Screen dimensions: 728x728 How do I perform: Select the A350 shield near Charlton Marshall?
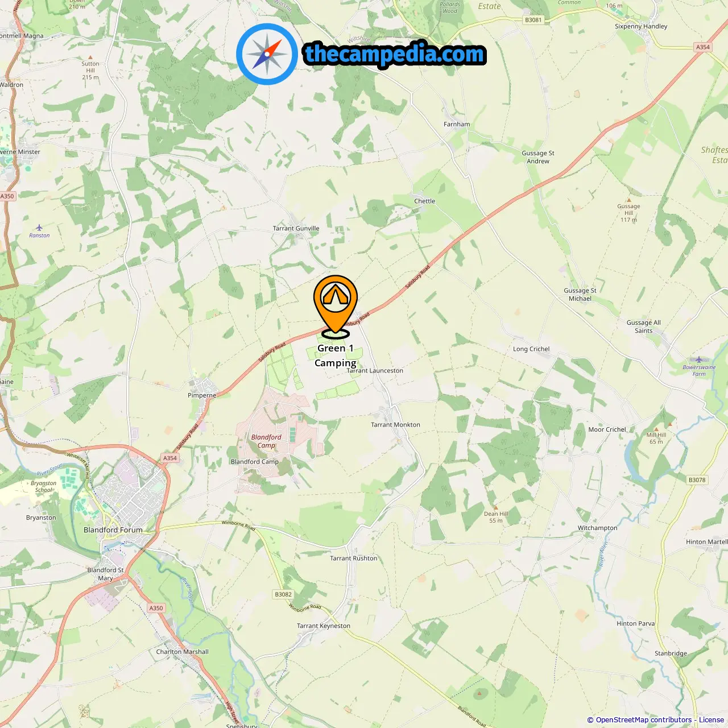point(156,608)
